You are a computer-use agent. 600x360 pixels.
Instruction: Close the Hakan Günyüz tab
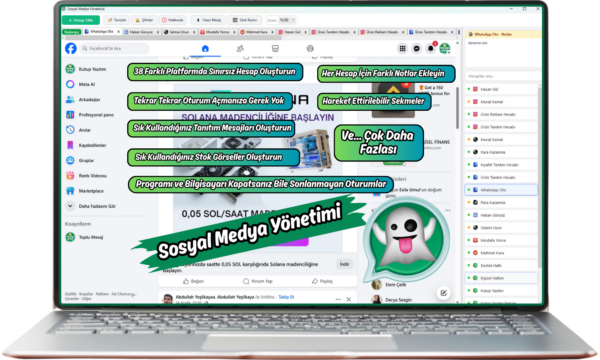click(158, 32)
